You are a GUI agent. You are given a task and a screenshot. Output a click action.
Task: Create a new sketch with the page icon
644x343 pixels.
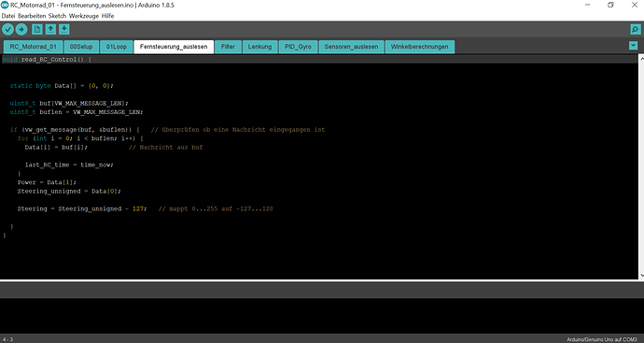[37, 29]
